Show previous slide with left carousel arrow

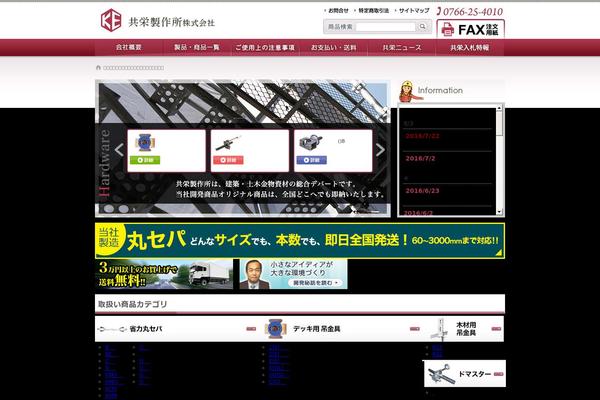pos(119,150)
